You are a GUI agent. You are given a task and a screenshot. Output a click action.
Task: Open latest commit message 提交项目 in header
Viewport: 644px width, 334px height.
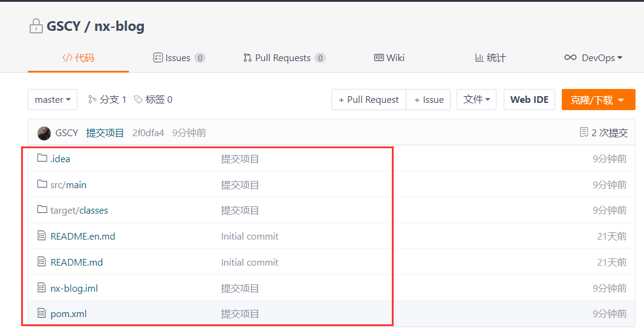point(105,133)
